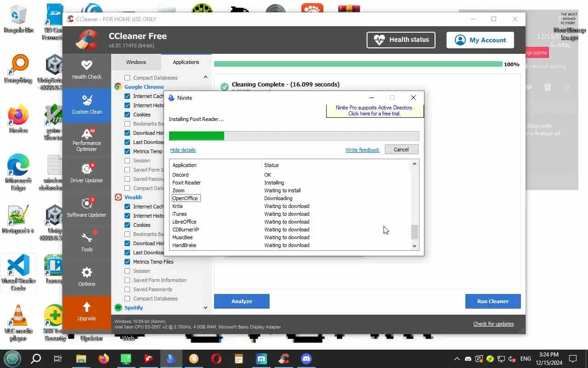Check Saved Form Information under Vivaldi

[x=127, y=280]
